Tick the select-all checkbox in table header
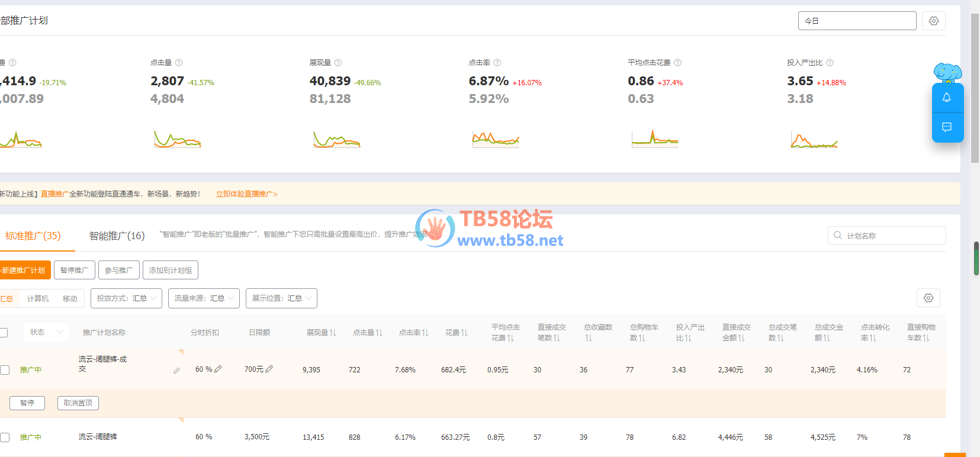This screenshot has width=980, height=457. coord(4,333)
